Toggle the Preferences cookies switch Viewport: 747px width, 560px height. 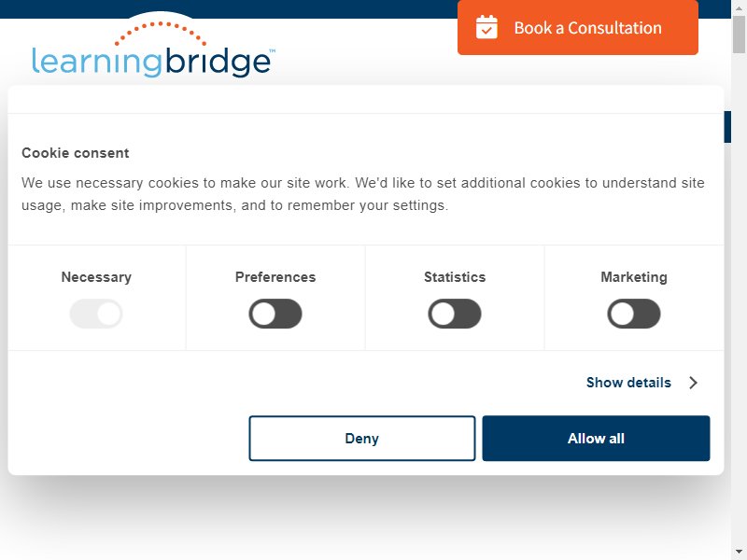pyautogui.click(x=275, y=314)
